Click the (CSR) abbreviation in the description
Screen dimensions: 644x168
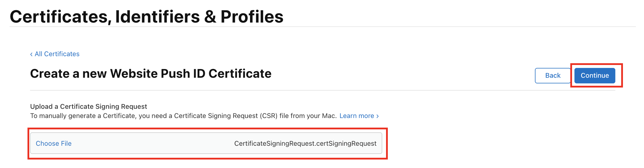point(268,116)
